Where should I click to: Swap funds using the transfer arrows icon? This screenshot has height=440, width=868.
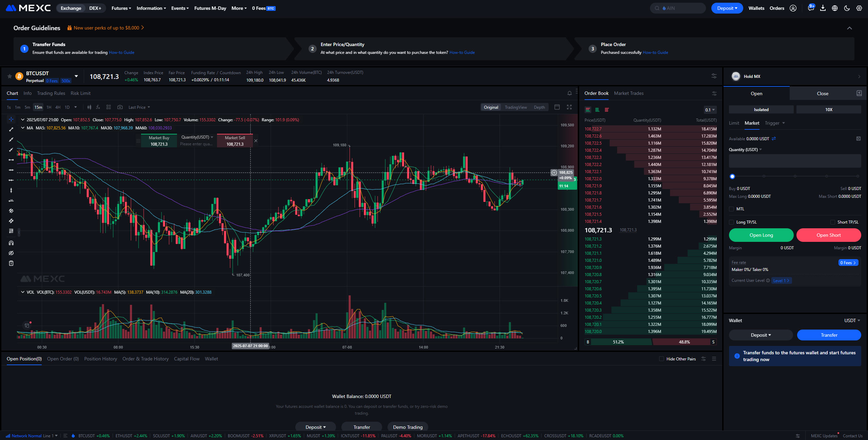click(x=774, y=139)
